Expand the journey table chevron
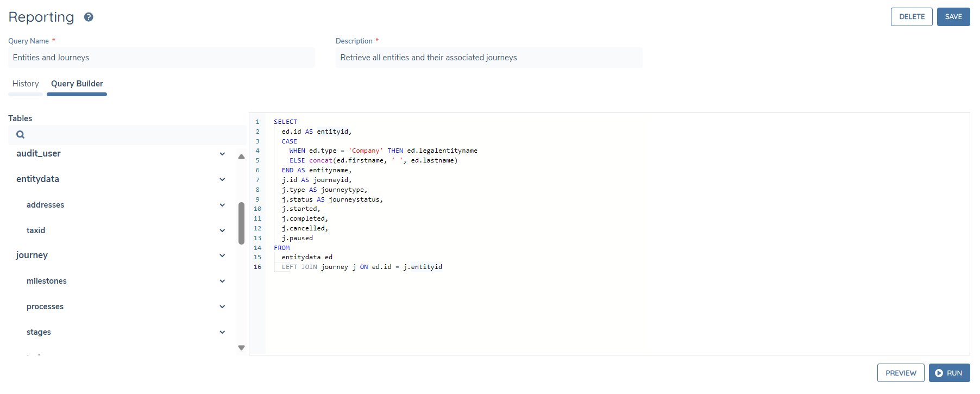The height and width of the screenshot is (394, 980). tap(222, 255)
